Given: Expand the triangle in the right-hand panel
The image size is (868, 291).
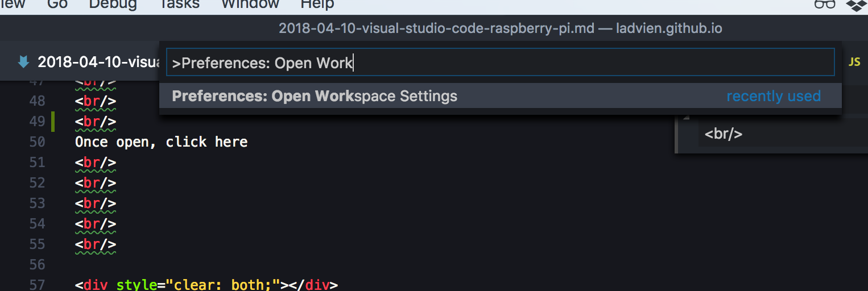Looking at the screenshot, I should [685, 118].
